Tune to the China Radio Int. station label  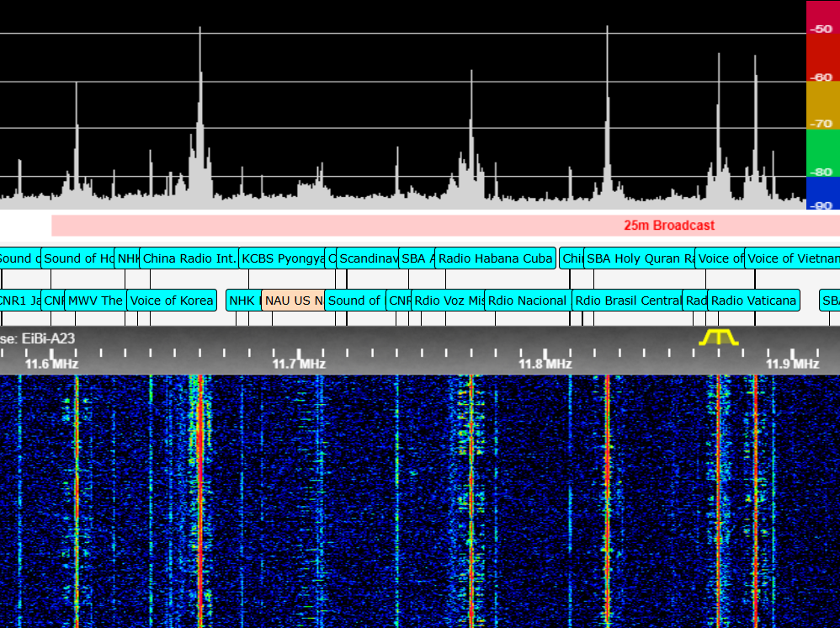tap(189, 258)
